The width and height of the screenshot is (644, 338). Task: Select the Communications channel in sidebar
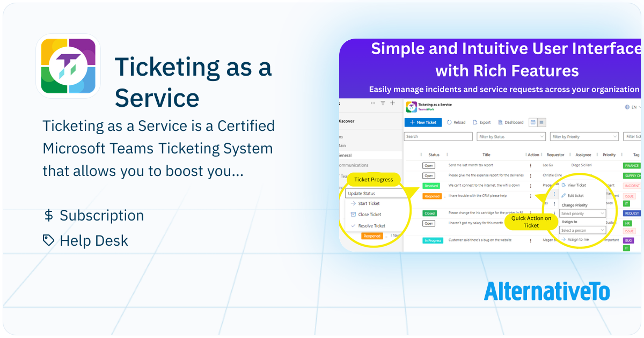354,165
